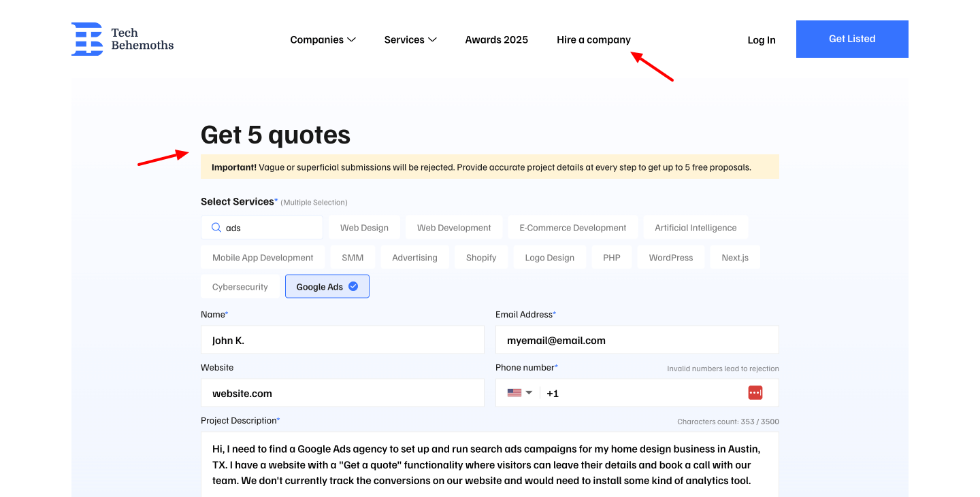Viewport: 980px width, 497px height.
Task: Go to Hire a company
Action: [x=593, y=39]
